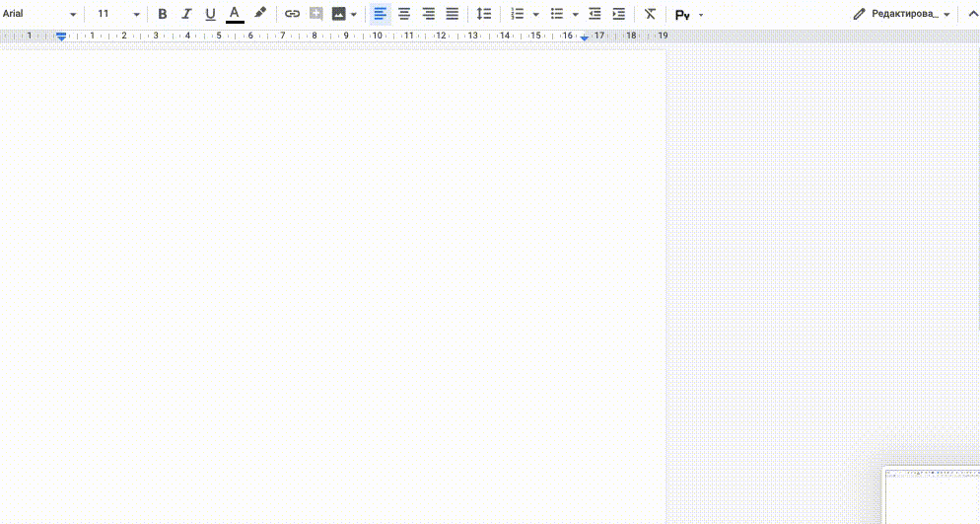The width and height of the screenshot is (980, 524).
Task: Open the font size 11 dropdown
Action: (x=118, y=14)
